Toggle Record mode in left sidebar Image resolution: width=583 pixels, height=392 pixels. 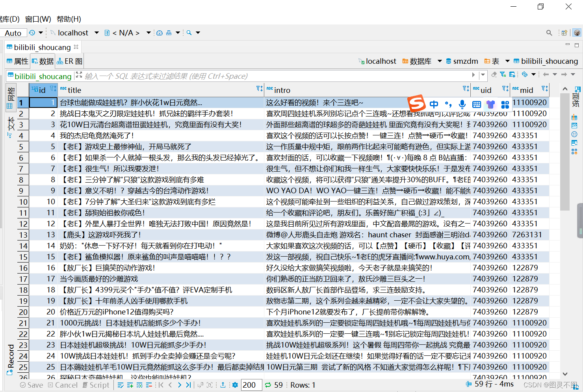point(11,360)
